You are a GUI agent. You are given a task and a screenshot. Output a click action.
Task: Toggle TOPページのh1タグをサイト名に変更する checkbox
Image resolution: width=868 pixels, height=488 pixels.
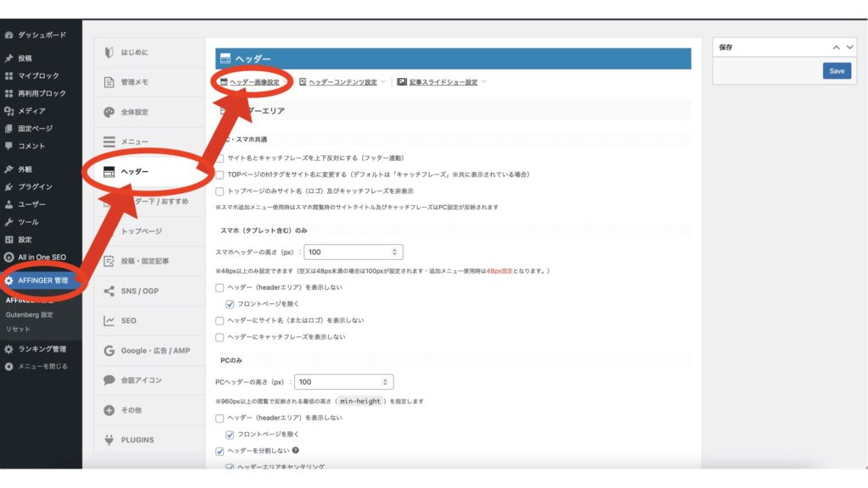pyautogui.click(x=220, y=175)
